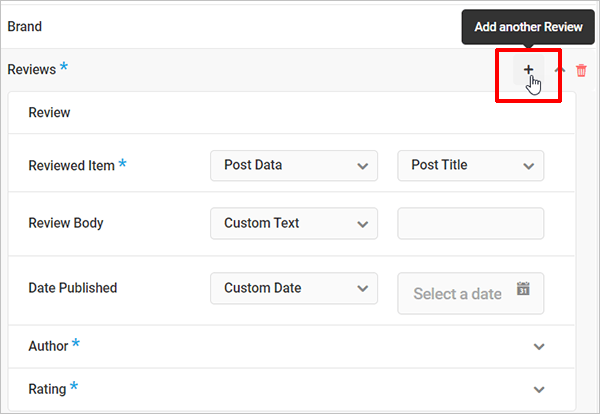Viewport: 600px width, 414px height.
Task: Click the Select a date field
Action: (457, 294)
